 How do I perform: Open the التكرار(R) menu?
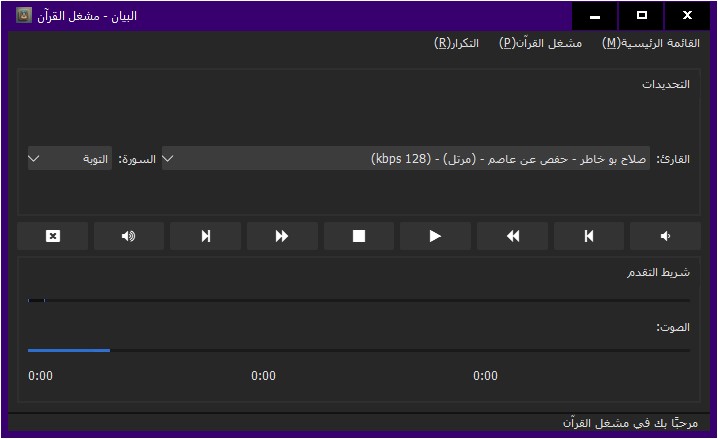point(457,43)
